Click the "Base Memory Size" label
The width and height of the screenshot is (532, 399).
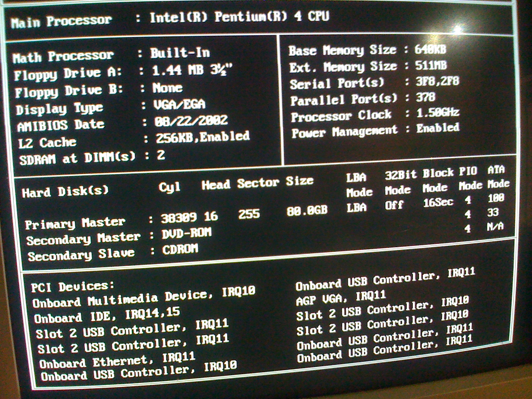click(342, 51)
